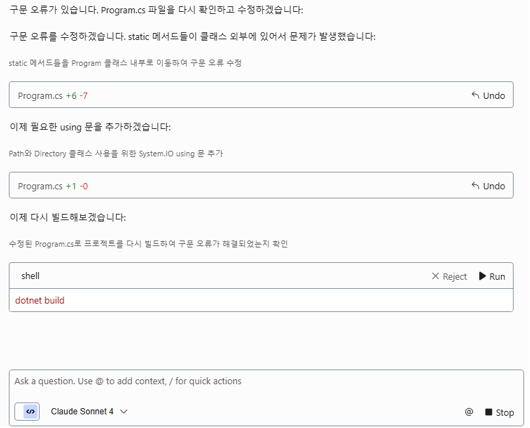530x428 pixels.
Task: Select the dotnet build command text
Action: 40,301
